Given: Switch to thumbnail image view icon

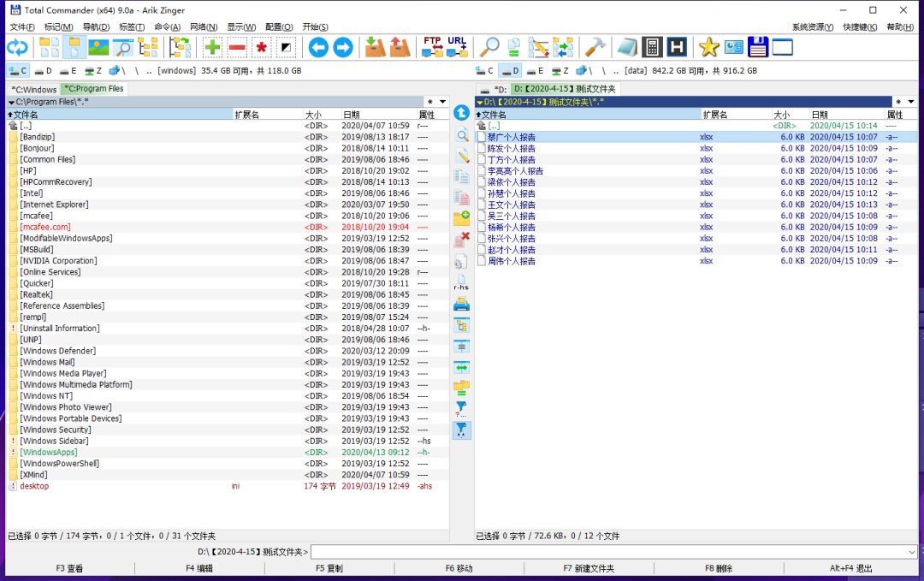Looking at the screenshot, I should (98, 48).
